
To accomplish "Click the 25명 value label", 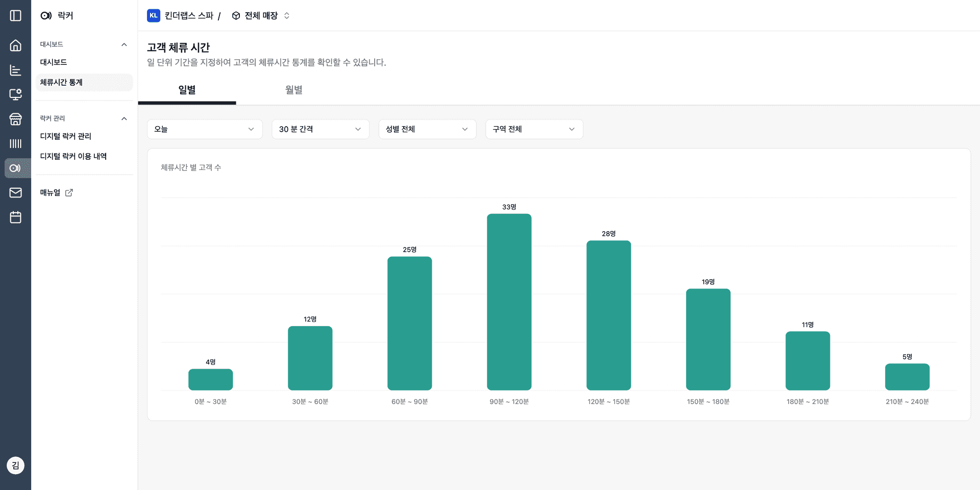I will [x=409, y=250].
